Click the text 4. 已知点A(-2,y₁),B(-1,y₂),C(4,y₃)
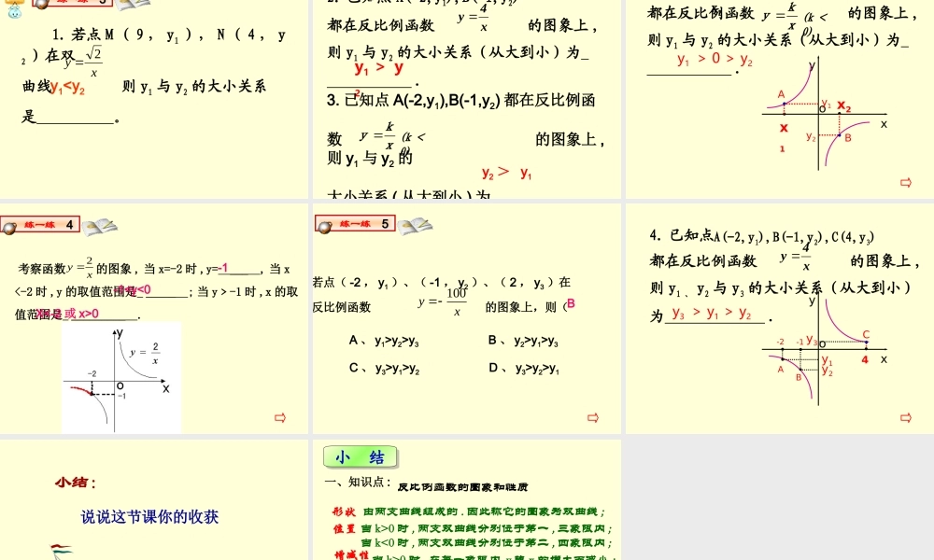This screenshot has height=560, width=934. click(762, 236)
